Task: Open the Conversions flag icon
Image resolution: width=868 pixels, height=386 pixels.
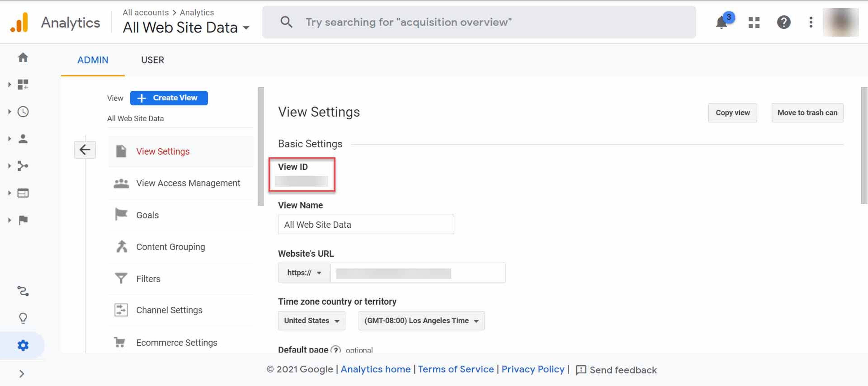Action: tap(23, 220)
